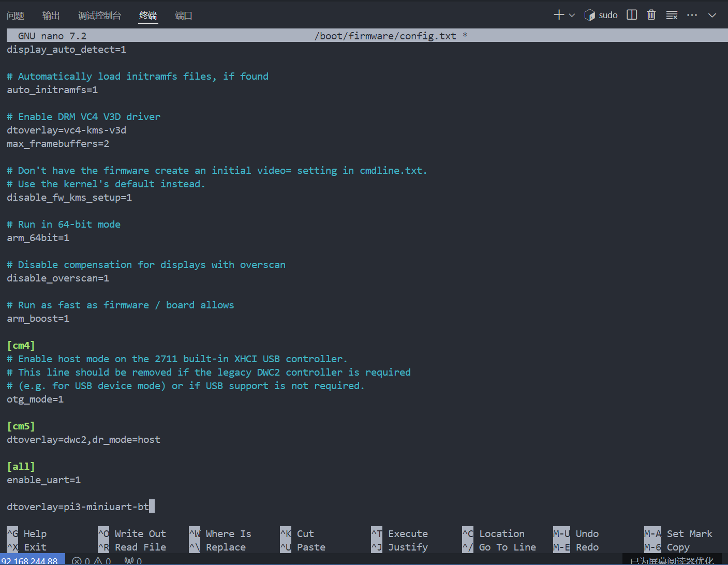
Task: Click the M-U Undo shortcut label
Action: click(x=576, y=533)
